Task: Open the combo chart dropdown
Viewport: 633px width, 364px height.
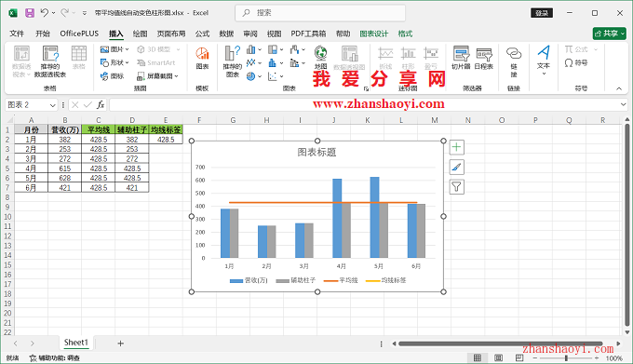Action: pos(303,63)
